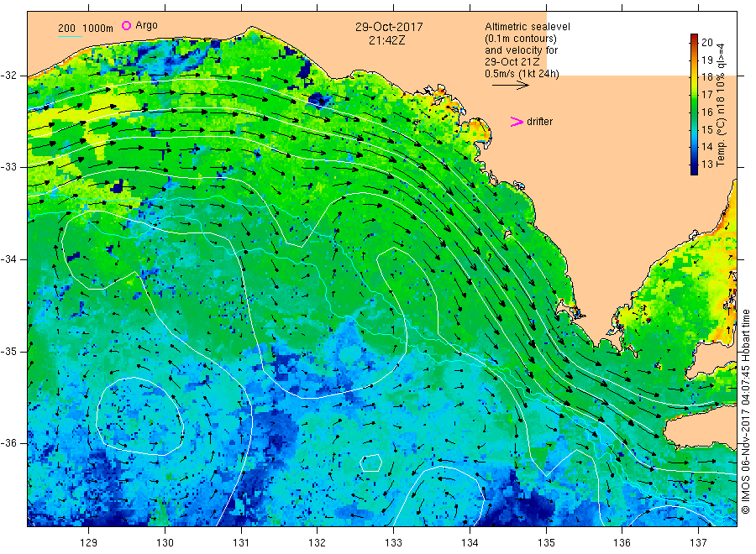
Task: Click the temperature color bar
Action: point(695,104)
